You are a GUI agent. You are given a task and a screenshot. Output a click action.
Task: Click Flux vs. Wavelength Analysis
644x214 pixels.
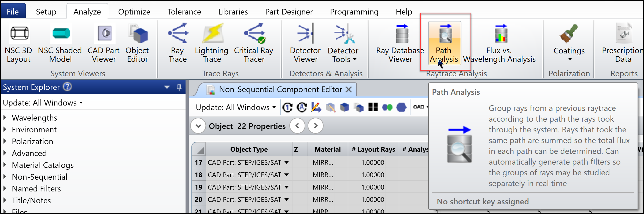click(500, 43)
